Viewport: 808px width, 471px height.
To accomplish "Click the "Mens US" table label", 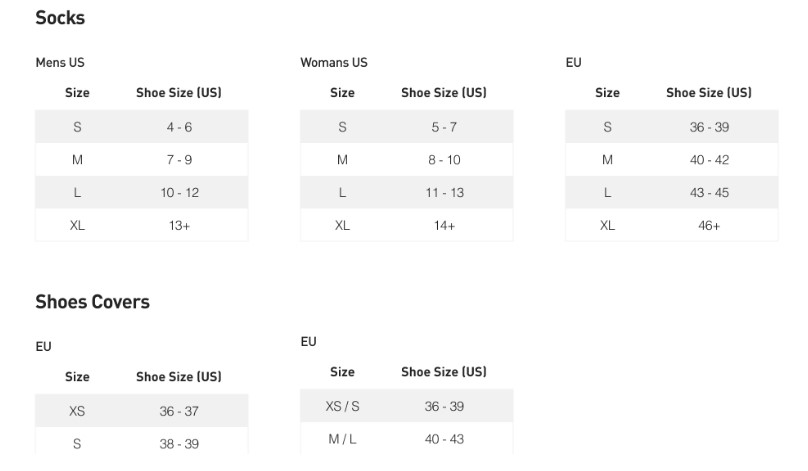I will click(60, 63).
